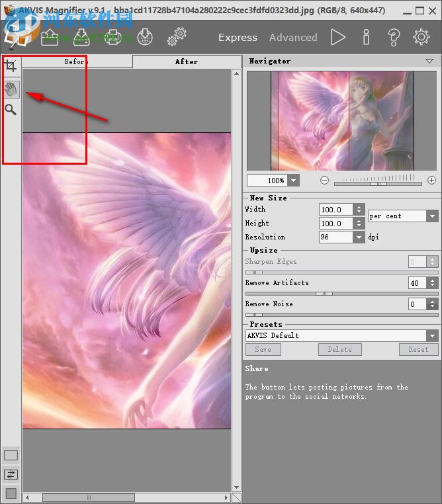Viewport: 442px width, 504px height.
Task: Open the Before tab
Action: [x=77, y=62]
